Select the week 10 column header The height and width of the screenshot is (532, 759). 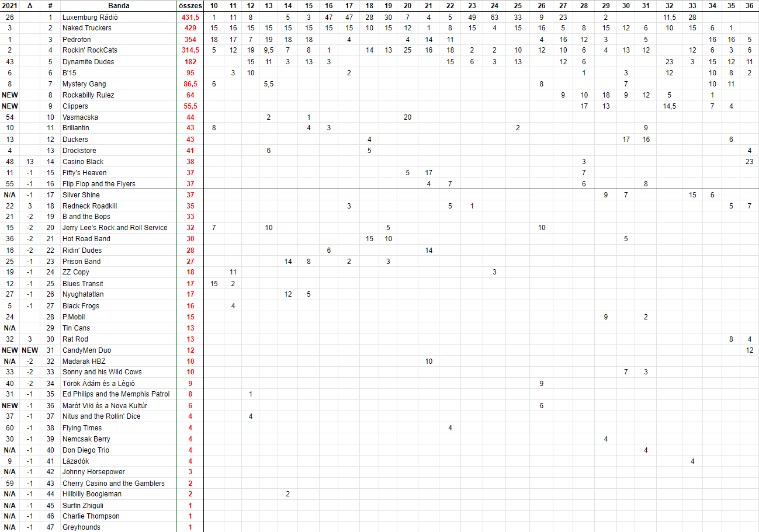[214, 5]
